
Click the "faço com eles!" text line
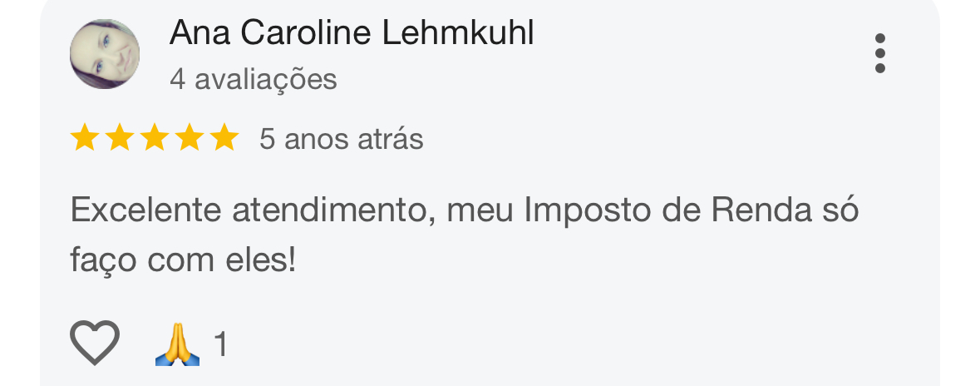click(x=183, y=261)
